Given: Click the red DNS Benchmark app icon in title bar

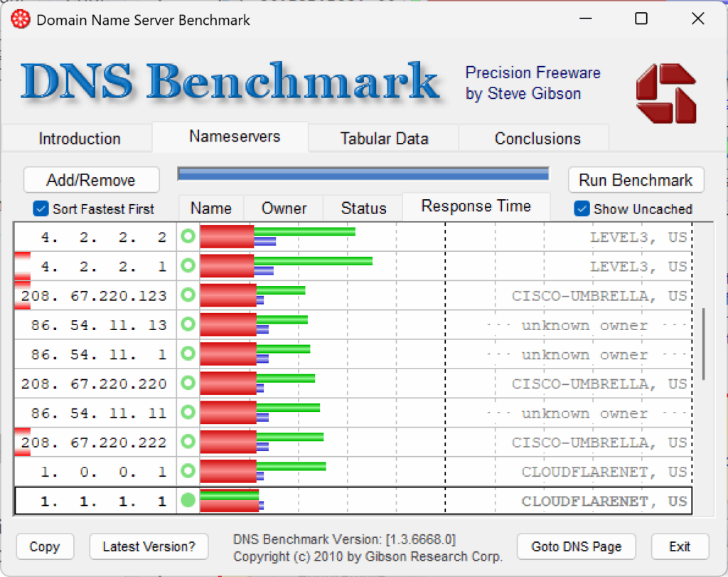Looking at the screenshot, I should [21, 19].
